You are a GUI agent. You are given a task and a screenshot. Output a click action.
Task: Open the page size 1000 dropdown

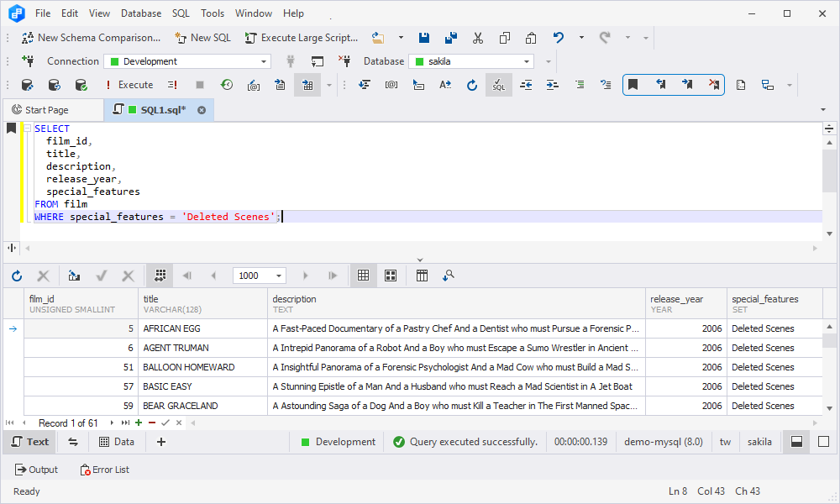coord(279,276)
